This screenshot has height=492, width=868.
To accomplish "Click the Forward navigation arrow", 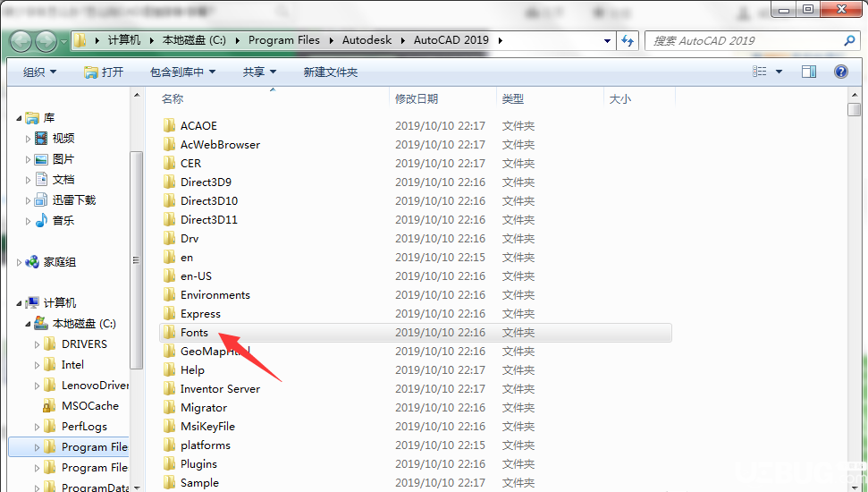I will [x=46, y=41].
